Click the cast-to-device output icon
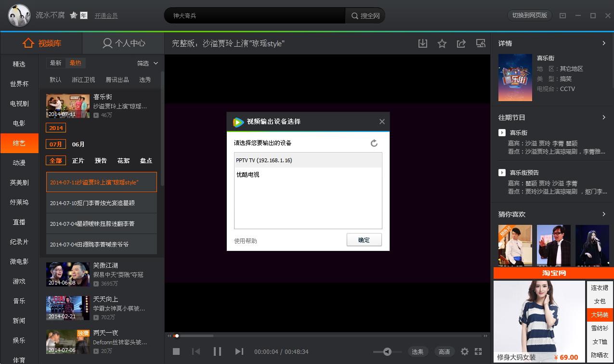Image resolution: width=614 pixels, height=364 pixels. [480, 43]
